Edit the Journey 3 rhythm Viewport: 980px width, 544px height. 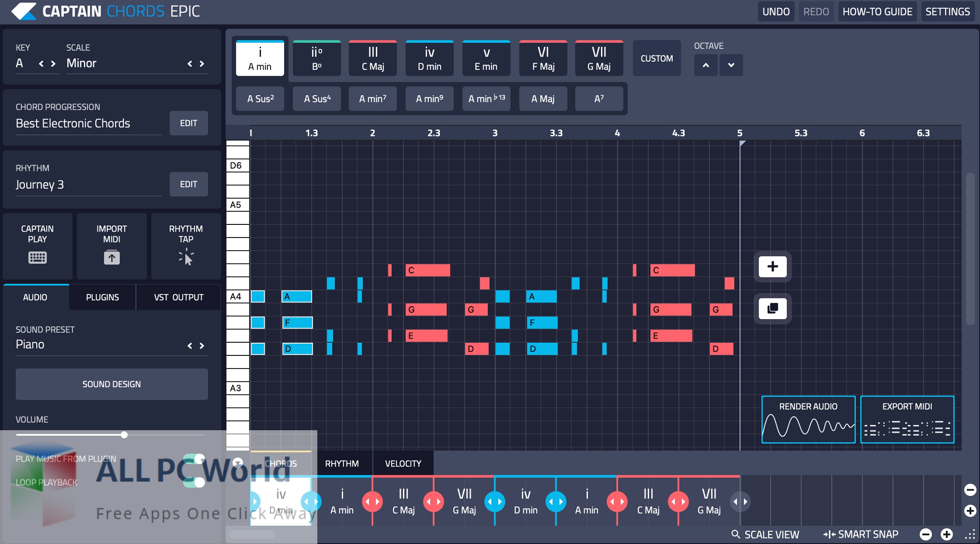(189, 184)
